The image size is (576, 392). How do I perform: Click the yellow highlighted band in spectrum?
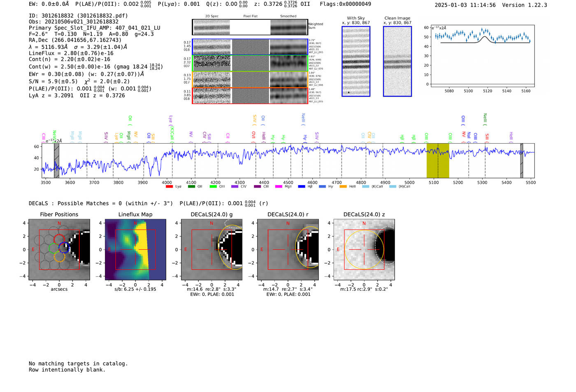coord(438,160)
